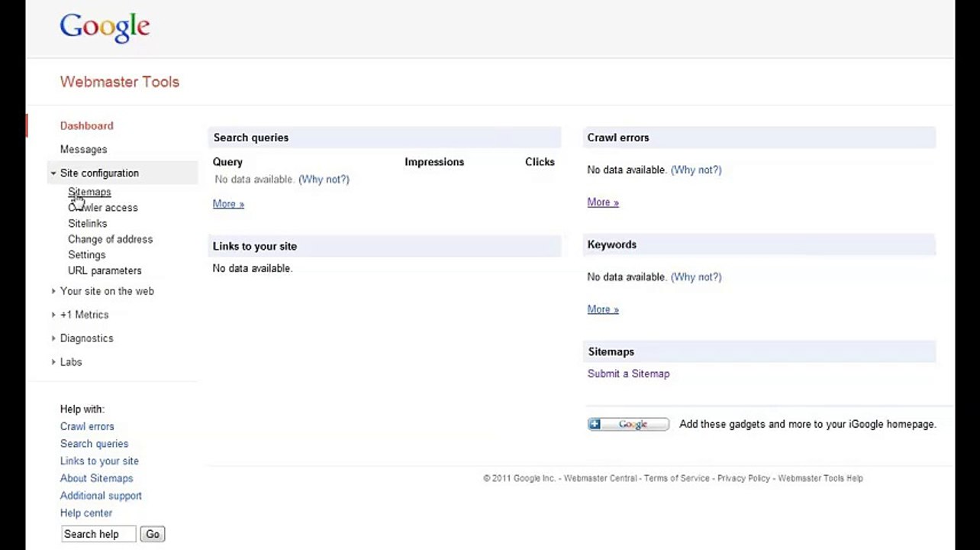Open Additional support link
Image resolution: width=980 pixels, height=550 pixels.
pyautogui.click(x=101, y=496)
